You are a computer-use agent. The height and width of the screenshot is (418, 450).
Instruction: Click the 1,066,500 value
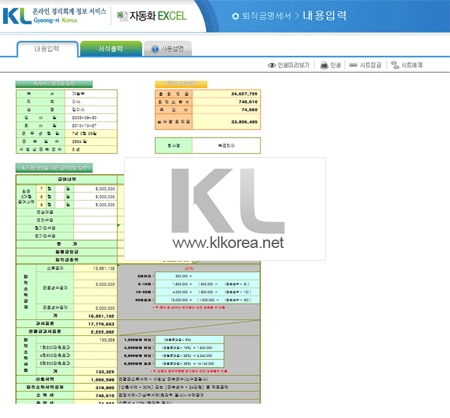[102, 380]
